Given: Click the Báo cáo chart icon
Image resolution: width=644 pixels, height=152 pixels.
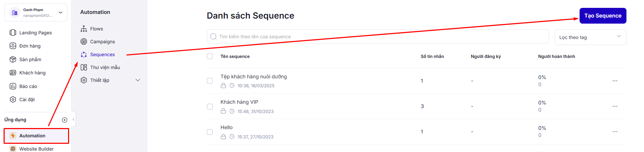Looking at the screenshot, I should click(13, 86).
